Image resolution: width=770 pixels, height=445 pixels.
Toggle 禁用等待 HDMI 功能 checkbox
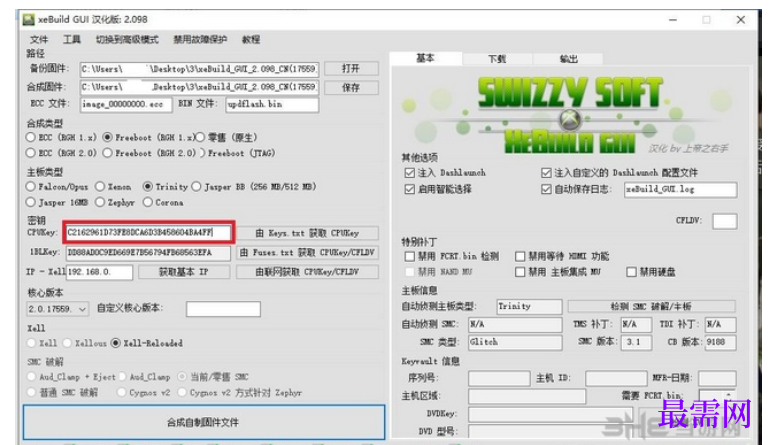click(x=520, y=256)
